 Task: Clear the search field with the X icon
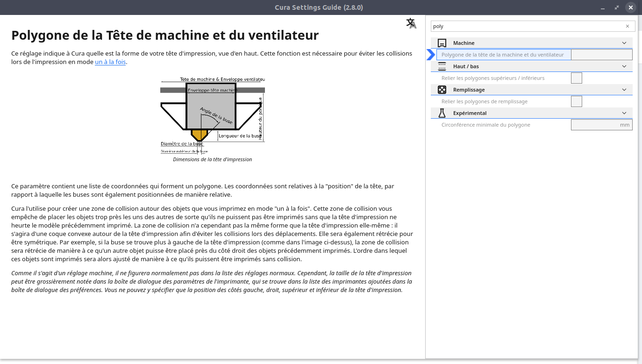point(628,26)
